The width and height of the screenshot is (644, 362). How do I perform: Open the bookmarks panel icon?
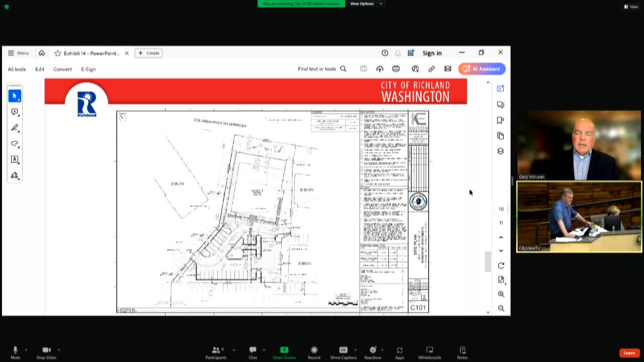tap(501, 120)
